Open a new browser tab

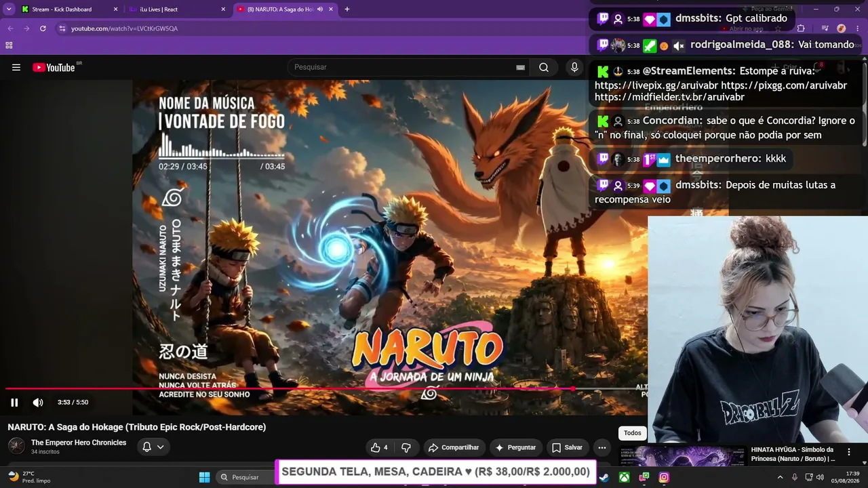tap(347, 9)
